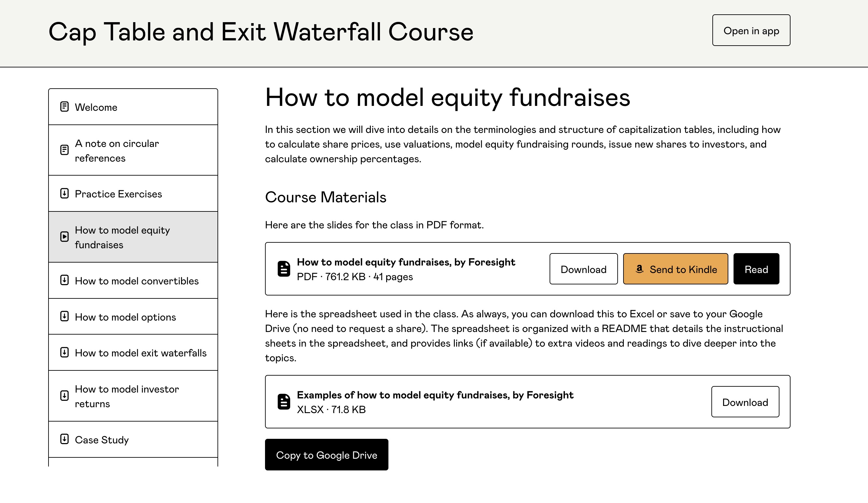Image resolution: width=868 pixels, height=503 pixels.
Task: Click the download icon next to How to model convertibles
Action: (x=64, y=280)
